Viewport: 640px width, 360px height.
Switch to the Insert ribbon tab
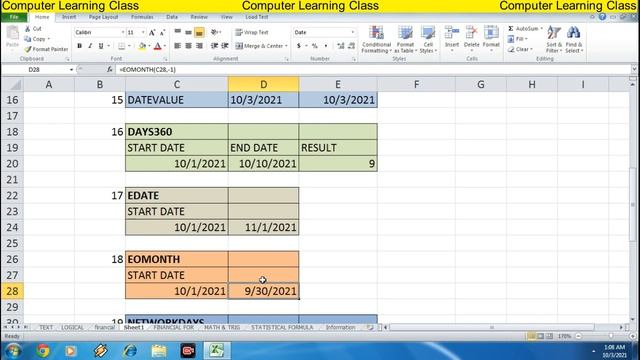click(69, 17)
